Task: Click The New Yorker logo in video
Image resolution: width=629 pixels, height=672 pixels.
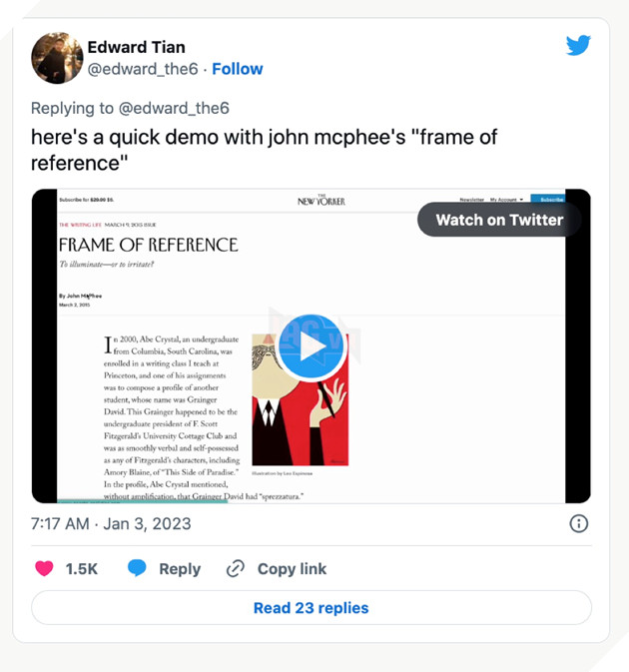Action: click(320, 201)
